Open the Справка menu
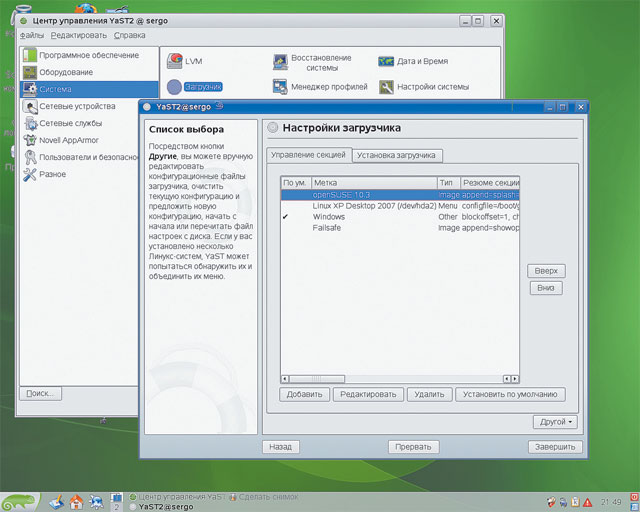Image resolution: width=640 pixels, height=512 pixels. click(x=130, y=36)
